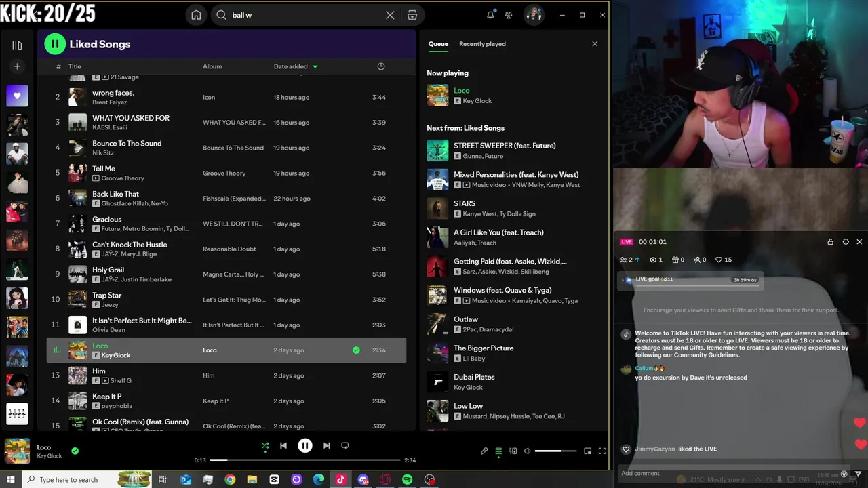Toggle the Queue view icon in the player bar
Image resolution: width=868 pixels, height=488 pixels.
(498, 451)
